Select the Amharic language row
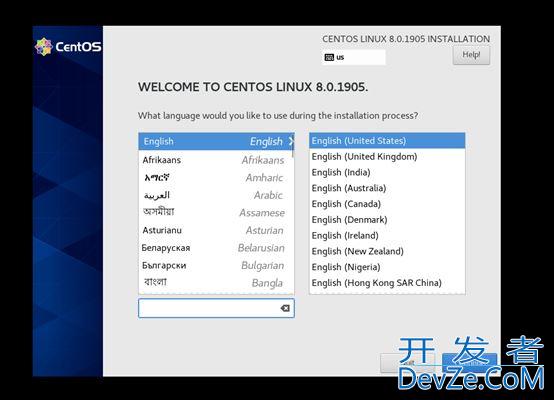 [x=216, y=177]
